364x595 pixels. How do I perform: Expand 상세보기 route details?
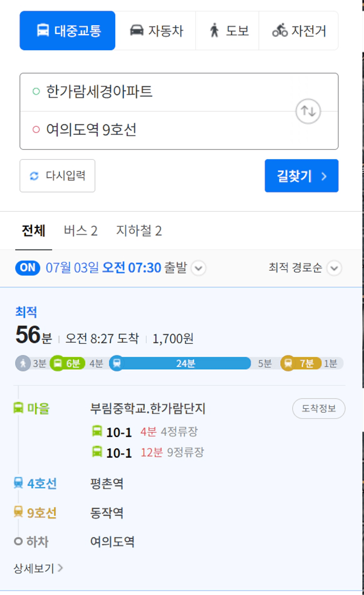pos(38,569)
